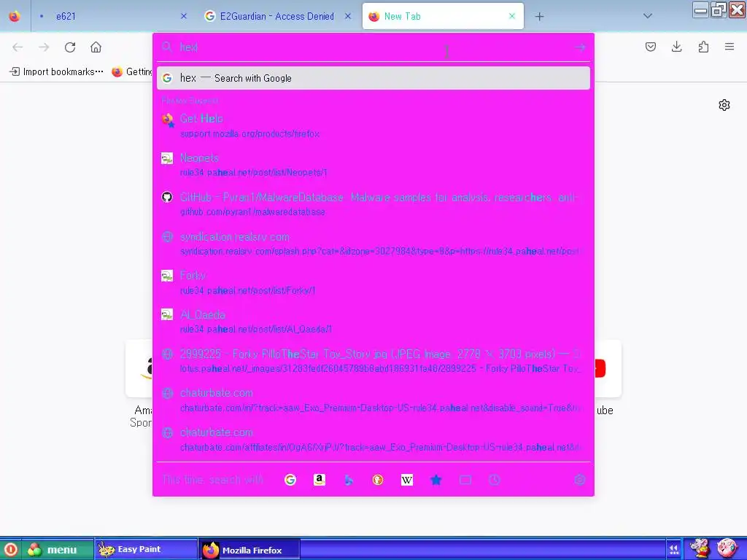Expand the list all tabs chevron
Image resolution: width=747 pixels, height=560 pixels.
coord(648,16)
